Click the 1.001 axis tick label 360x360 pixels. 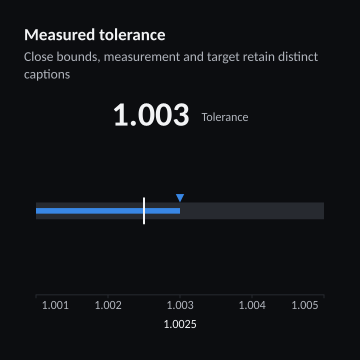coord(55,305)
